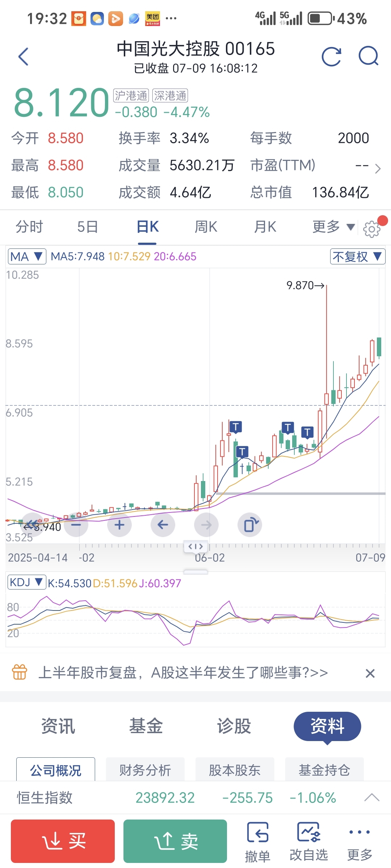Screen dimensions: 391x868
Task: Switch to 5日 chart tab
Action: pyautogui.click(x=88, y=227)
